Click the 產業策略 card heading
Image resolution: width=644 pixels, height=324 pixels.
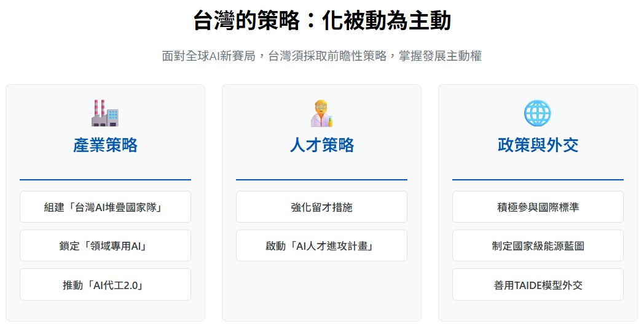point(105,145)
